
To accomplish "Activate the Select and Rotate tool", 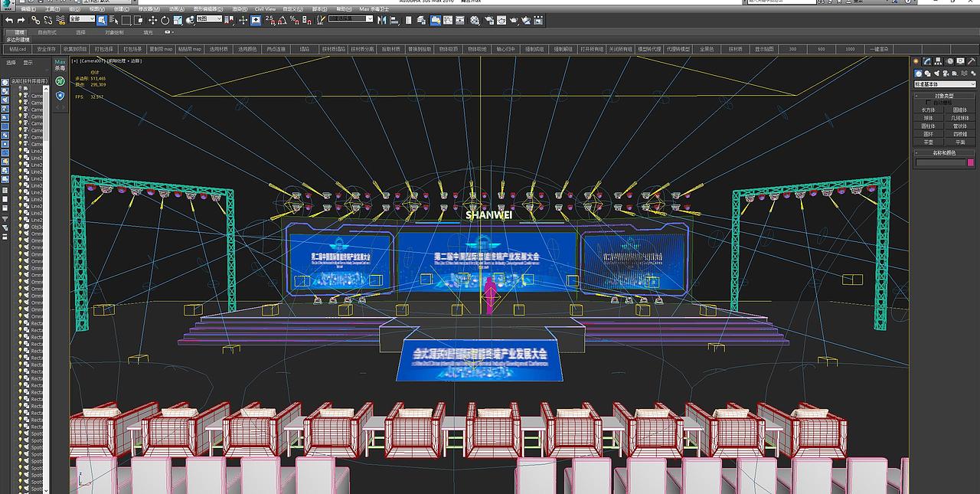I will [165, 20].
